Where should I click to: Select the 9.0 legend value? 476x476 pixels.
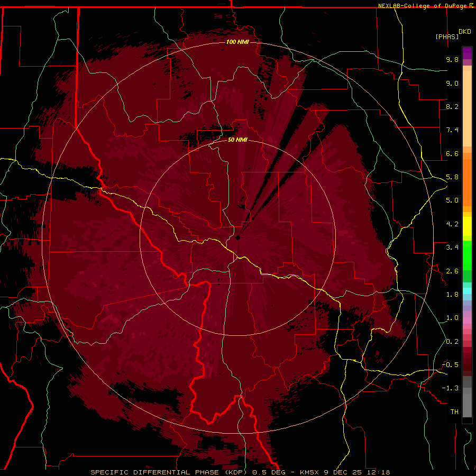pos(452,83)
